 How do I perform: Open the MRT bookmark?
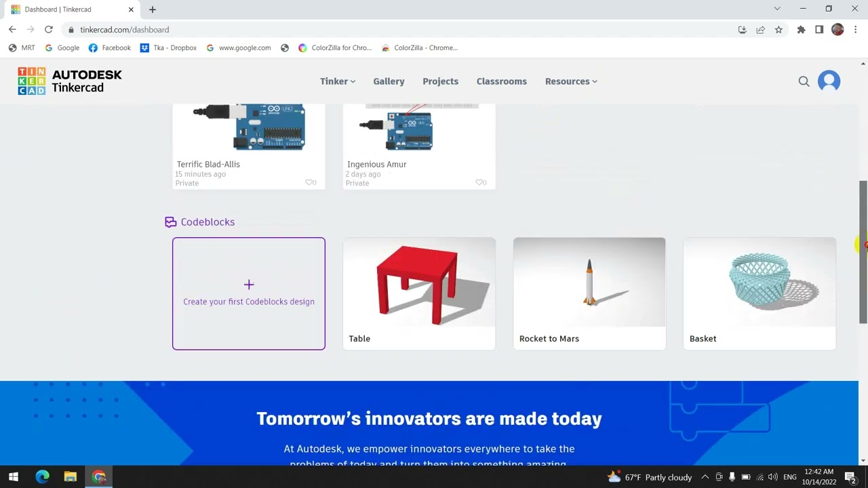[22, 48]
